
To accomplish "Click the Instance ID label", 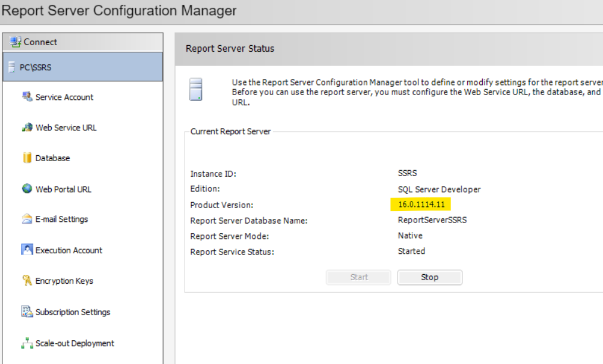I will coord(213,174).
